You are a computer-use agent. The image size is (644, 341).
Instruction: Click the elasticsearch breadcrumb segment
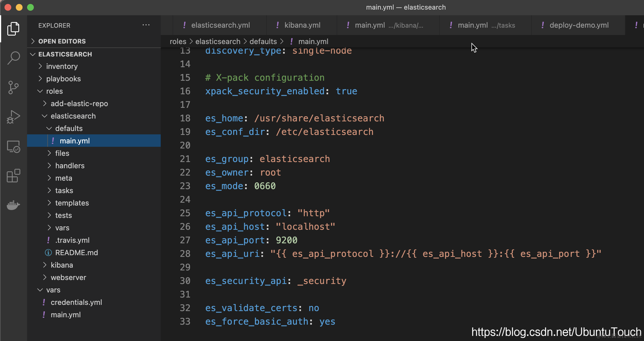tap(218, 41)
